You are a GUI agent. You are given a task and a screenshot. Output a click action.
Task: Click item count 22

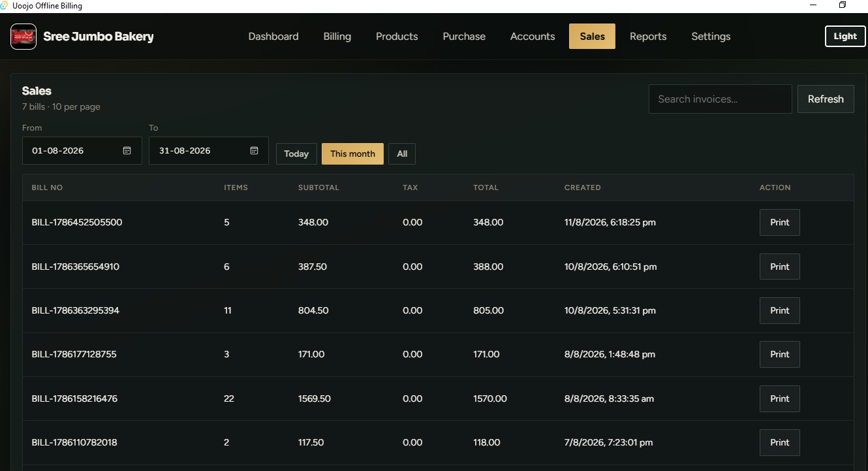coord(229,398)
